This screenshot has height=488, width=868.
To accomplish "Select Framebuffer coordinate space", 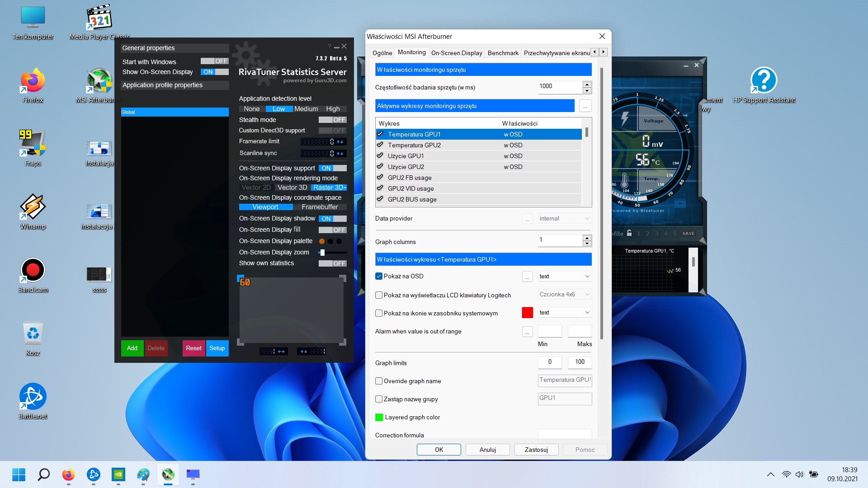I will coord(320,207).
